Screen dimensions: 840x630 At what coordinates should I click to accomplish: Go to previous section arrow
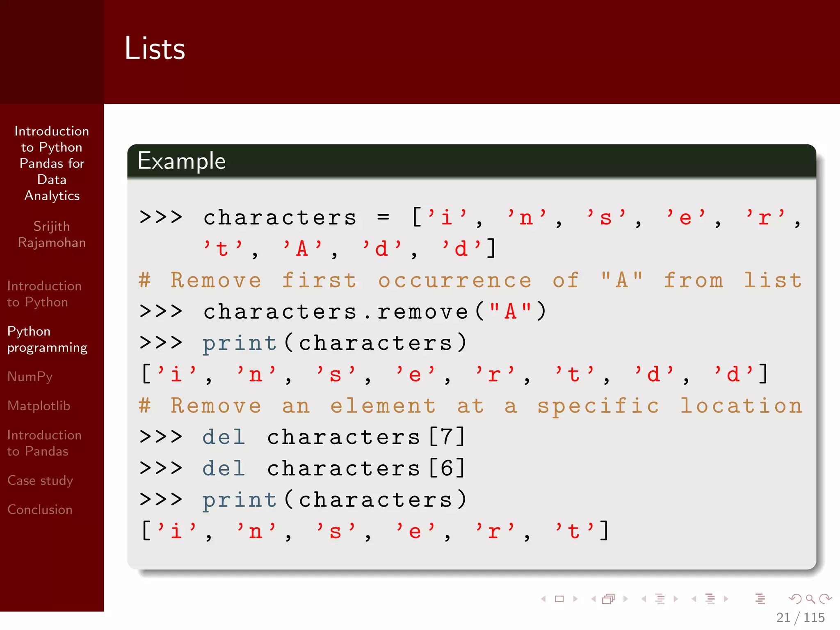point(694,599)
